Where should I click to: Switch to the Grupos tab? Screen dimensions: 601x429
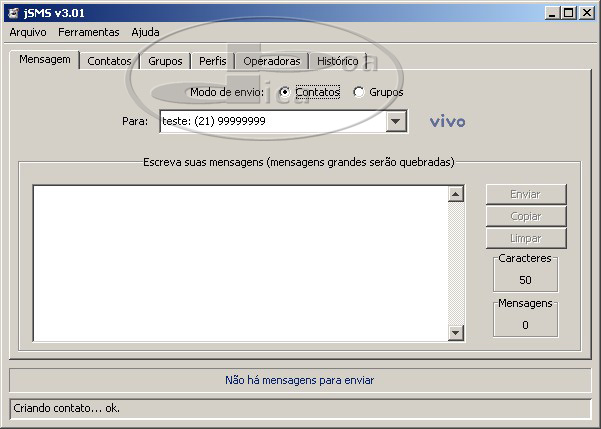(x=165, y=61)
